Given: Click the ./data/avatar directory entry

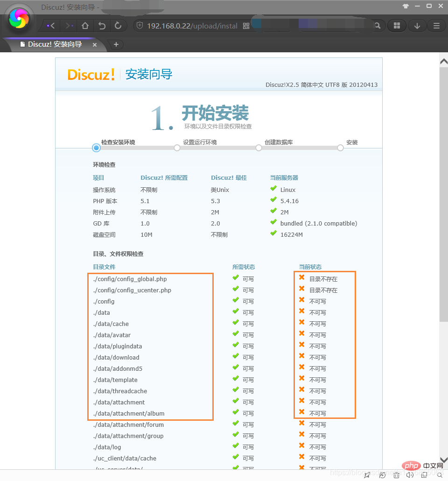Looking at the screenshot, I should [112, 335].
